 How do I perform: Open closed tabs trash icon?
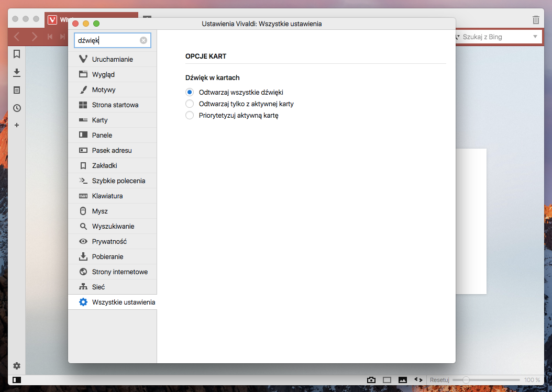coord(536,20)
